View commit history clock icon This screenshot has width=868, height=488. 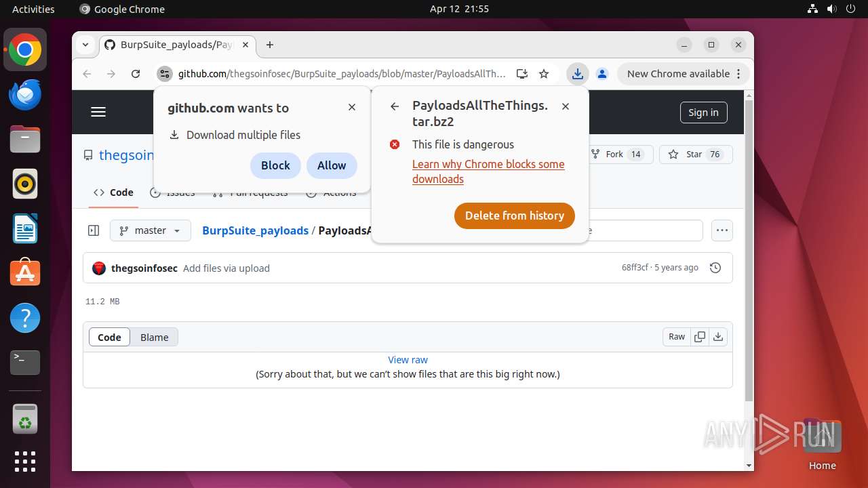coord(715,268)
